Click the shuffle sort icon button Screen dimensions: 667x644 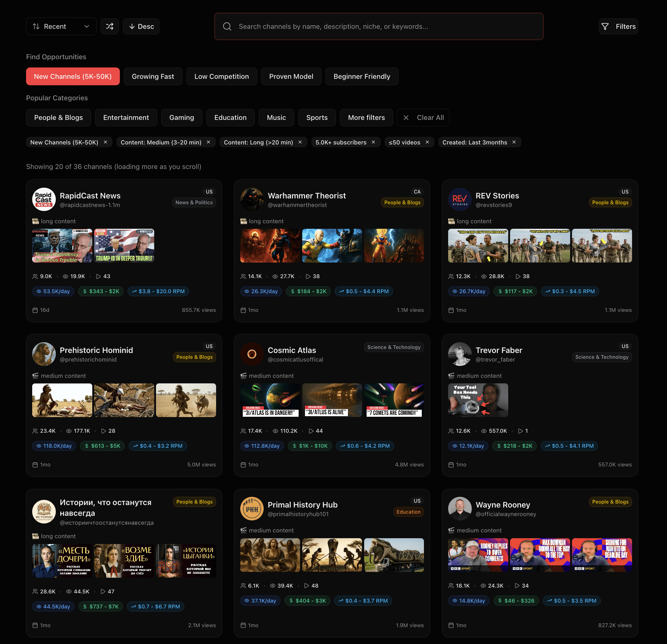pos(109,26)
